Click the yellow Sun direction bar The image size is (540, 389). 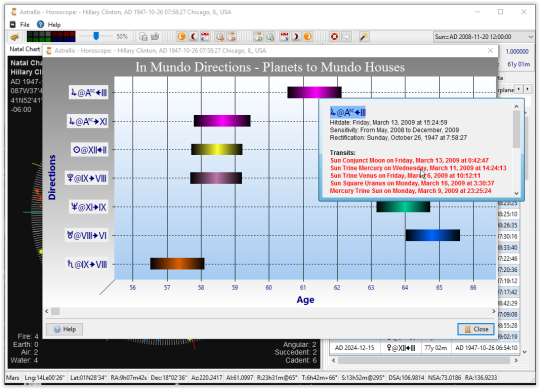[x=217, y=149]
